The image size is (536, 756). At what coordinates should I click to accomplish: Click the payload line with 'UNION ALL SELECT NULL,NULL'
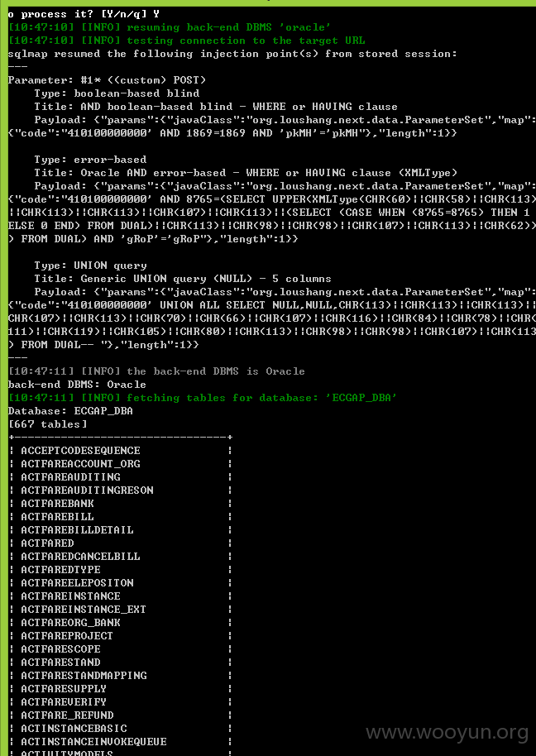[x=271, y=305]
